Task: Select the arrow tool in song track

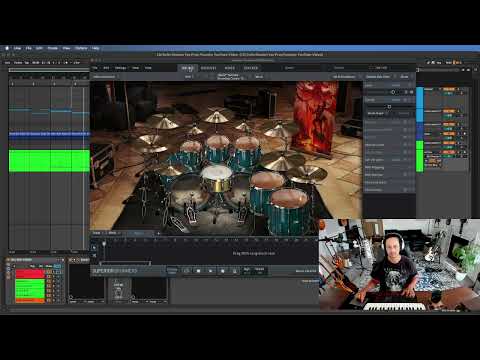Action: coord(94,247)
